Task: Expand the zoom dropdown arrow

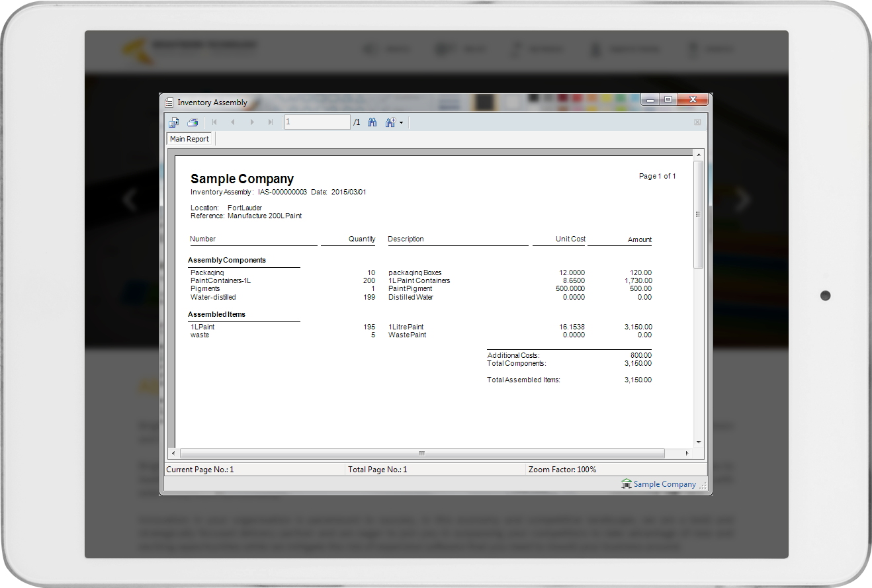Action: click(x=402, y=123)
